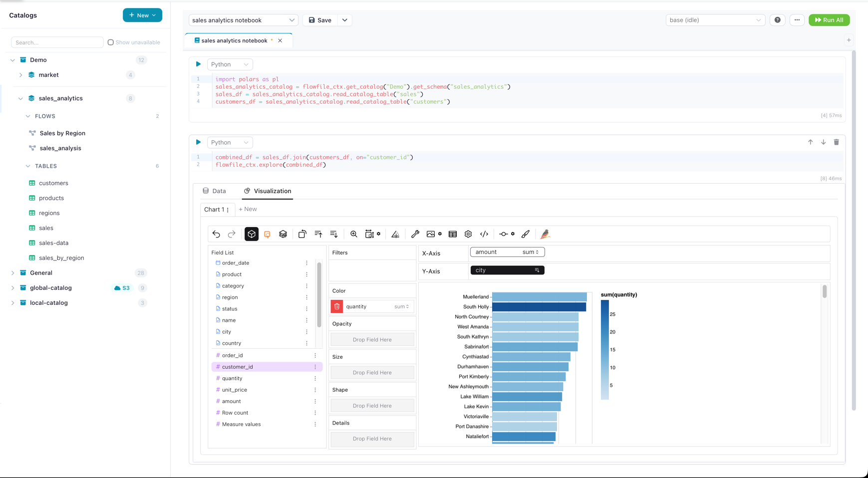
Task: Move the second cell up
Action: pos(810,142)
